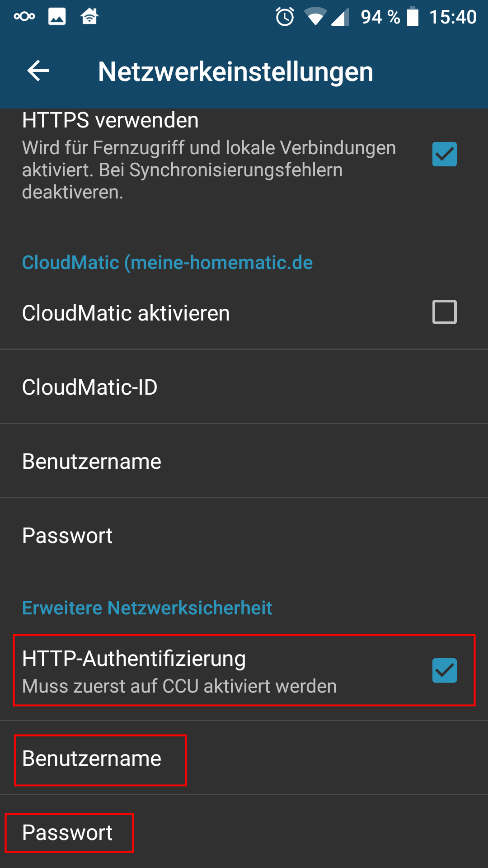Tap the voicemail status icon
This screenshot has height=868, width=488.
(24, 17)
